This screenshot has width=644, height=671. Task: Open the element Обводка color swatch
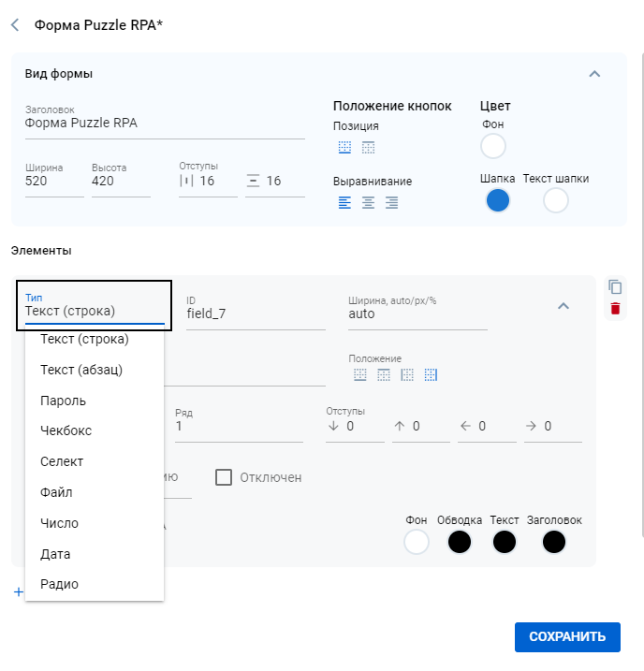click(460, 542)
